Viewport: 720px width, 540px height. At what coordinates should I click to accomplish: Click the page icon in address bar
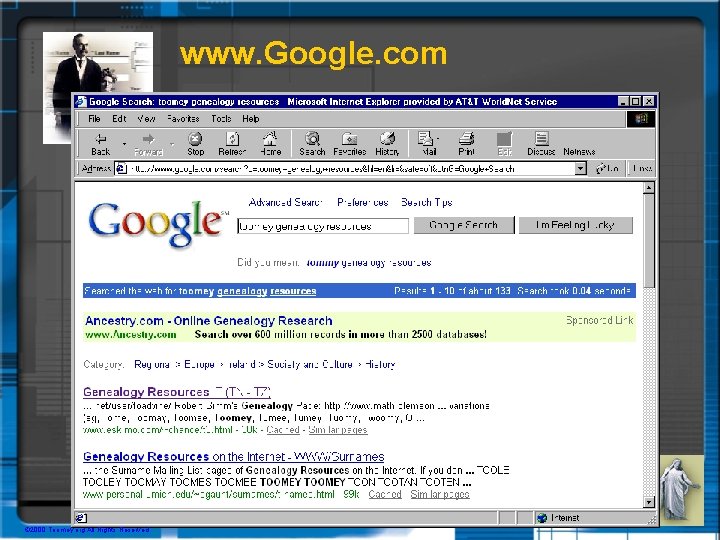tap(121, 169)
